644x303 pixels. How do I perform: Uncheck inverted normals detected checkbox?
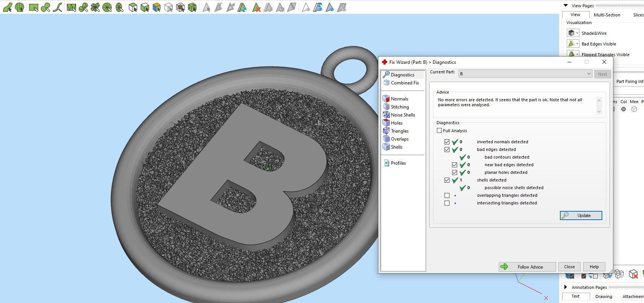447,142
